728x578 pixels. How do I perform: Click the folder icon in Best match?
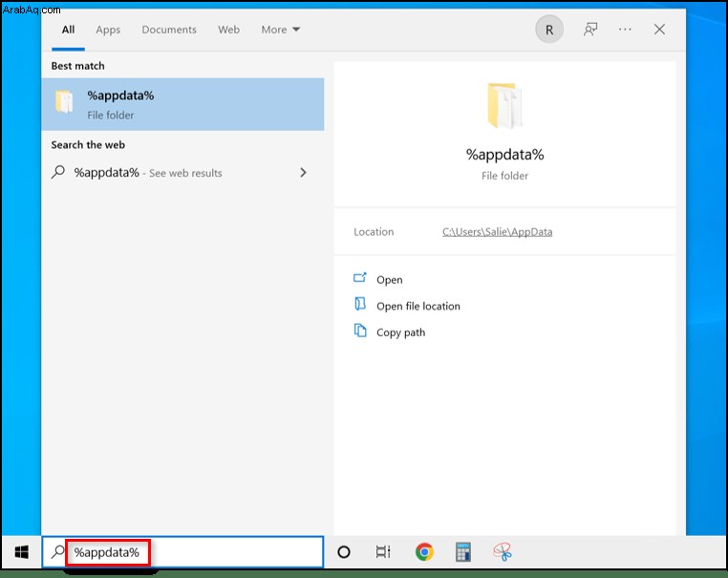tap(65, 101)
